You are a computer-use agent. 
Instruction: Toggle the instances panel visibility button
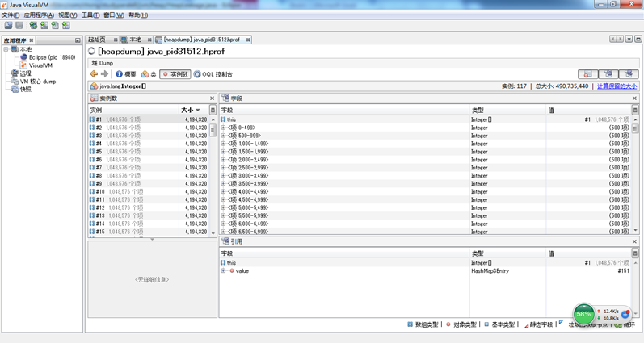coord(588,74)
